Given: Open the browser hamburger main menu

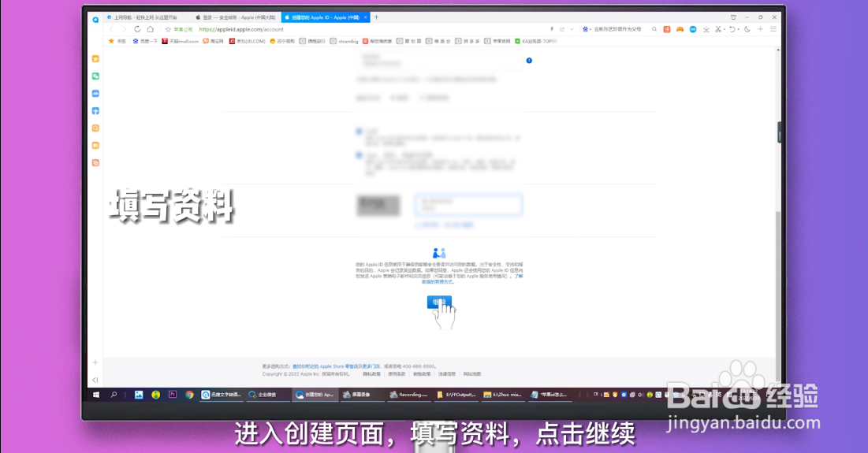Looking at the screenshot, I should coord(773,29).
